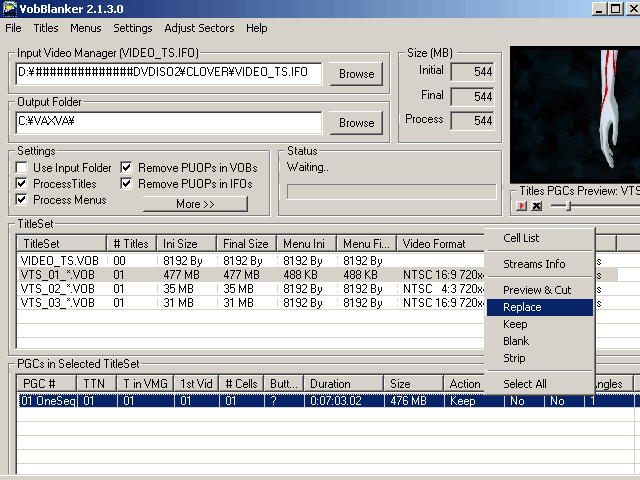The height and width of the screenshot is (480, 640).
Task: Toggle Process Menus checkbox
Action: click(x=21, y=200)
